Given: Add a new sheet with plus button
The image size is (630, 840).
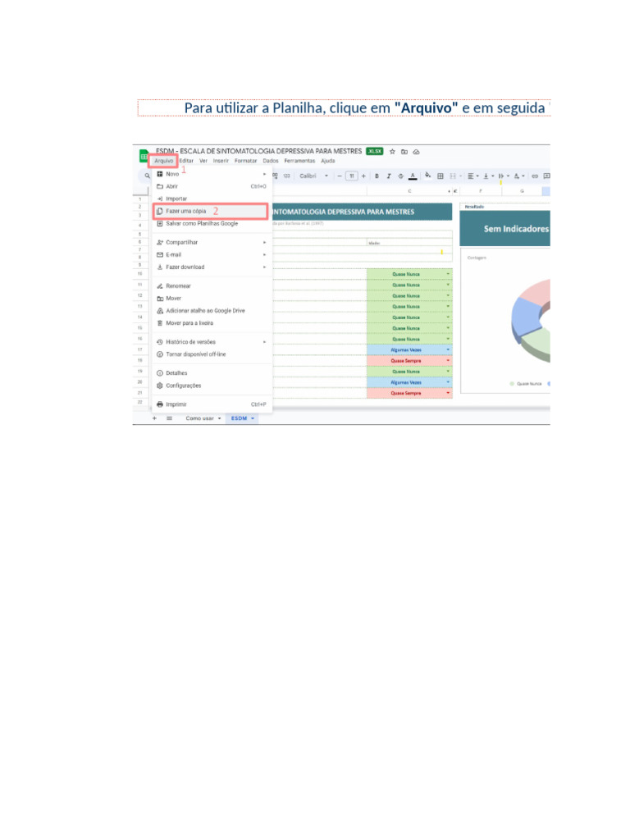Looking at the screenshot, I should pyautogui.click(x=154, y=418).
